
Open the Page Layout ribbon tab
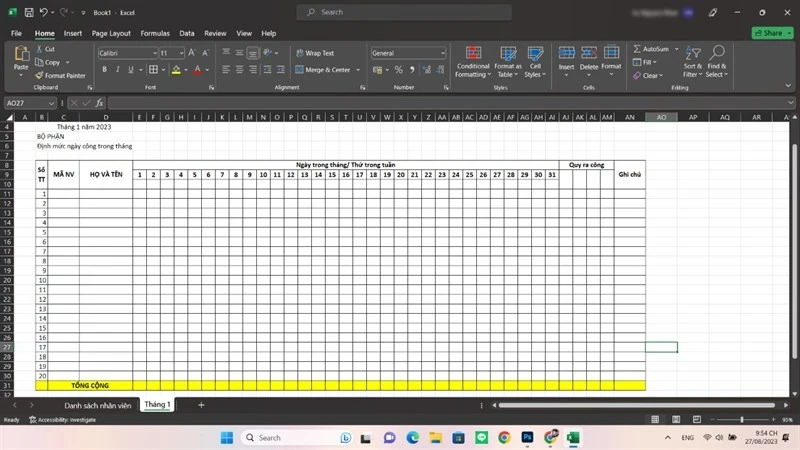coord(111,33)
